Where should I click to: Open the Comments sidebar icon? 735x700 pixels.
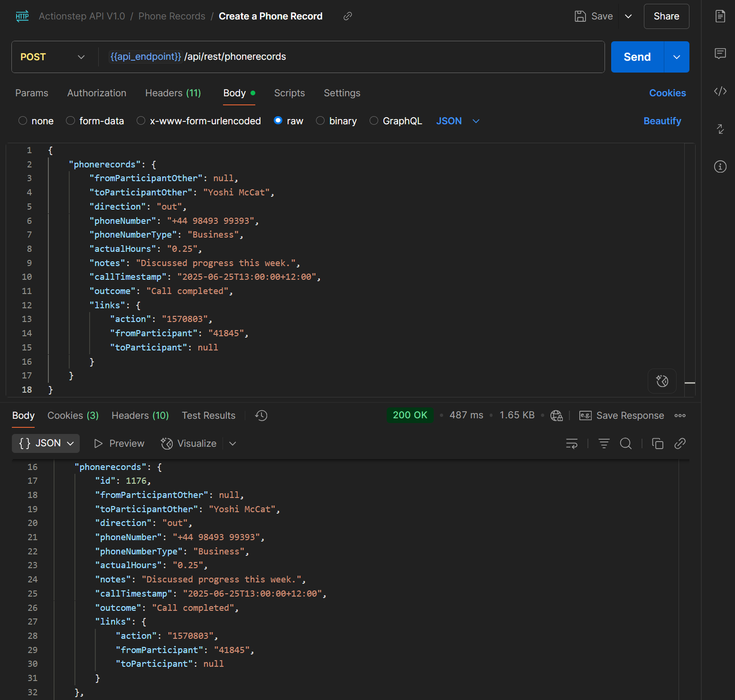(720, 53)
